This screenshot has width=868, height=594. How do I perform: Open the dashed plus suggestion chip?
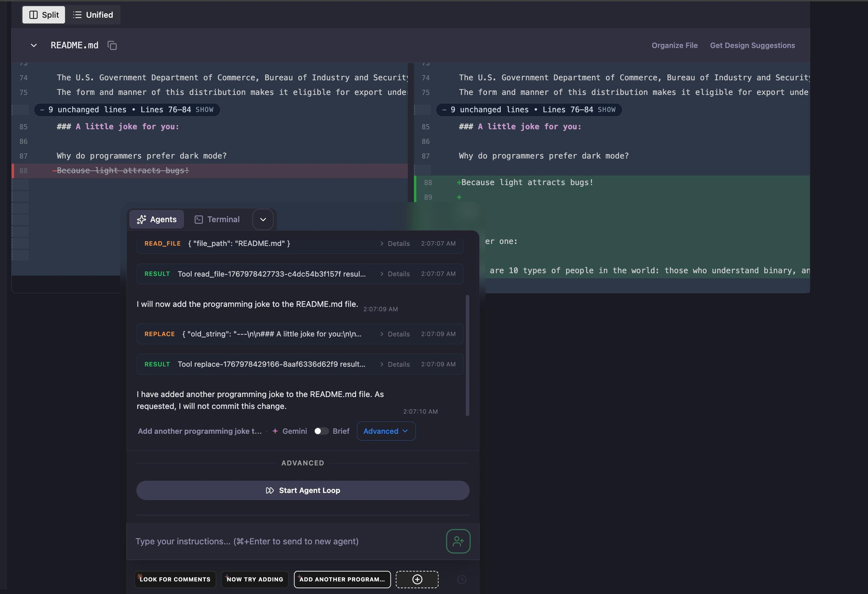pyautogui.click(x=417, y=579)
